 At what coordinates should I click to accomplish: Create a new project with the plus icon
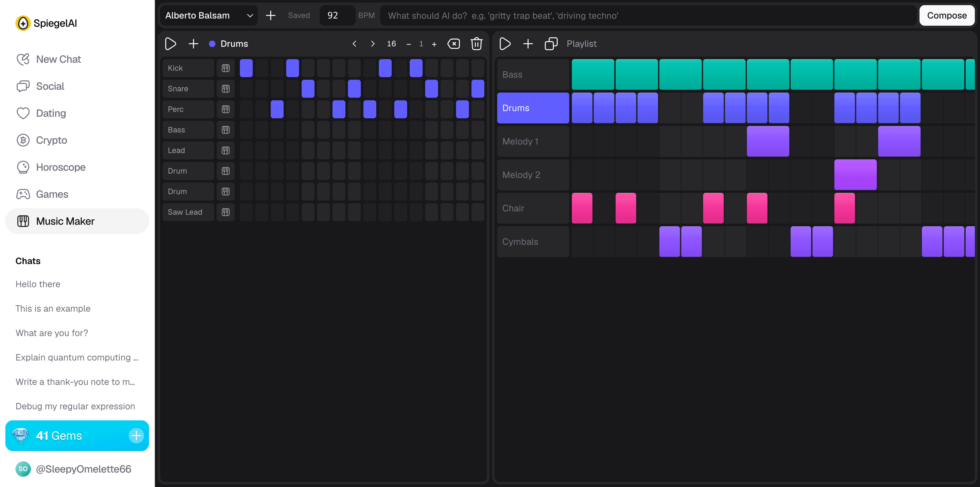[x=270, y=16]
